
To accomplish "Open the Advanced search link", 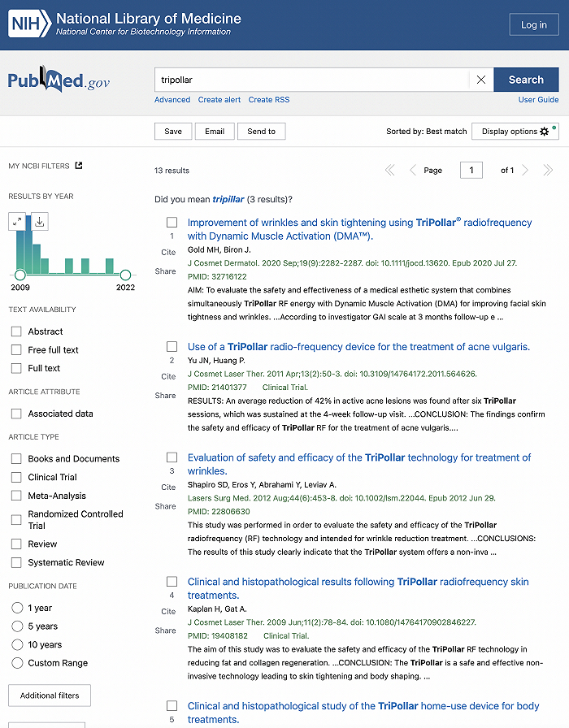I will click(x=172, y=100).
